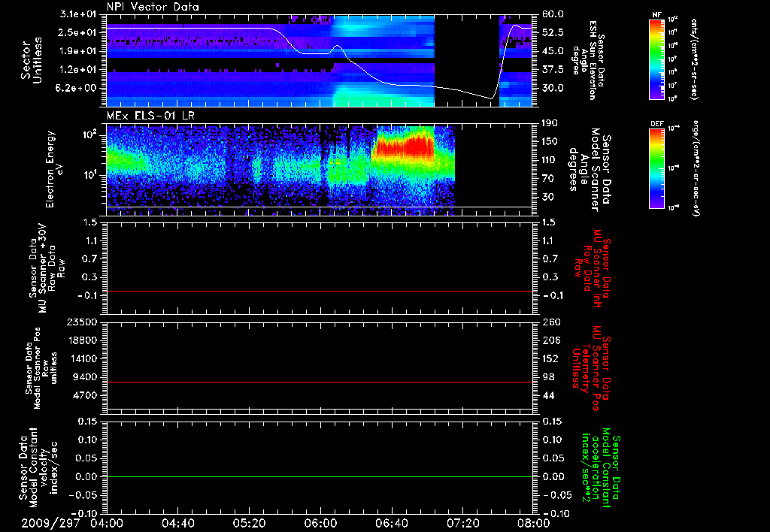This screenshot has height=532, width=770.
Task: Click the 04:00 time axis label
Action: pyautogui.click(x=107, y=523)
